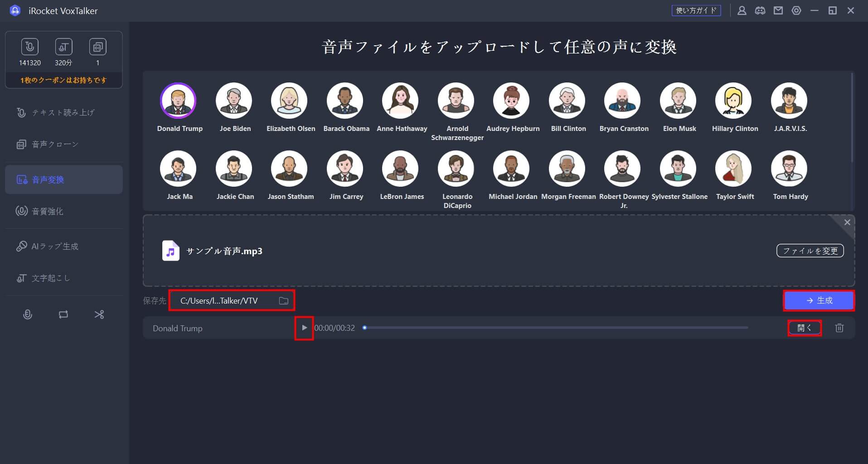Click the transcription minutes icon showing 320分
Image resolution: width=868 pixels, height=464 pixels.
63,47
